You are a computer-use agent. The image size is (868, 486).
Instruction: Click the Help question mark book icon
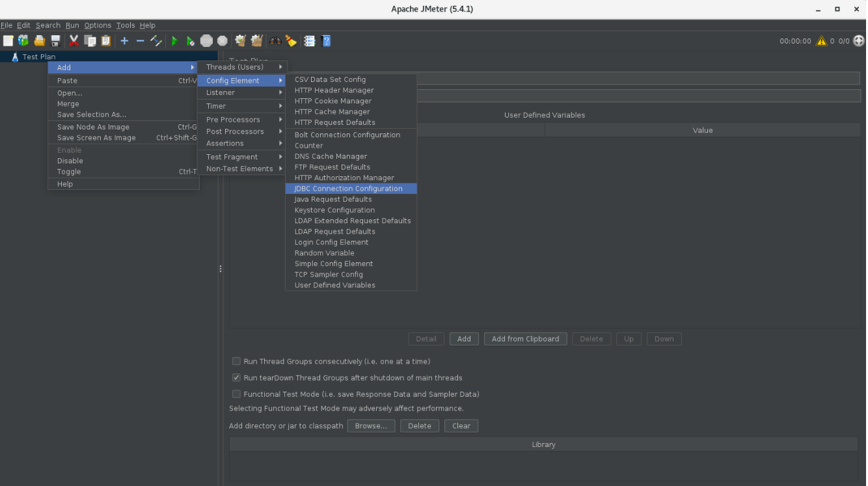point(326,41)
